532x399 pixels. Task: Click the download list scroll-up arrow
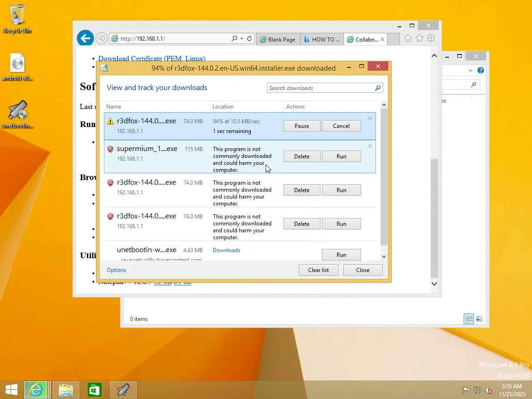(384, 105)
